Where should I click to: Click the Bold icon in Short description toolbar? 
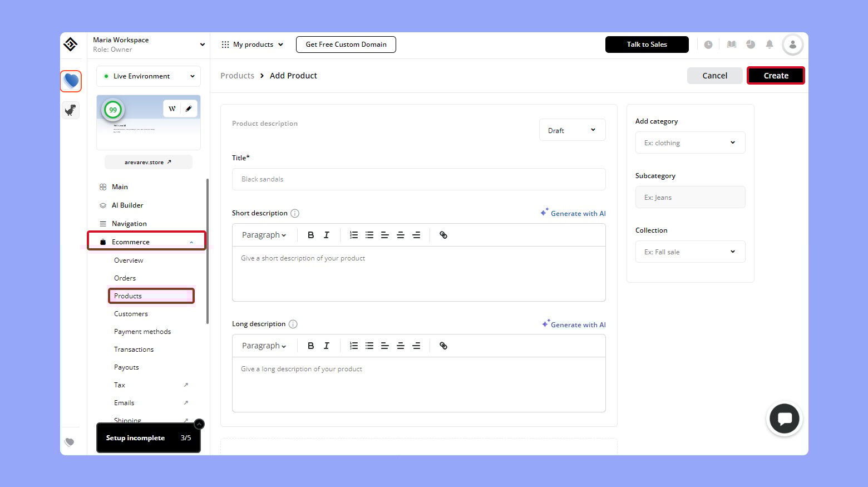coord(311,235)
